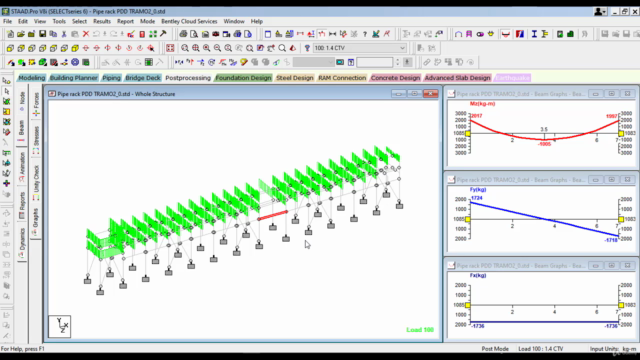The height and width of the screenshot is (360, 640).
Task: Open the Animation vertical page tab
Action: click(22, 167)
